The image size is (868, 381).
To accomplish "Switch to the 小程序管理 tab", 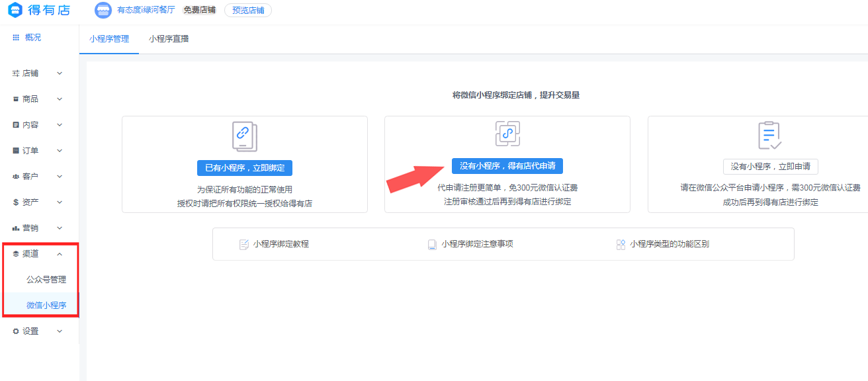I will click(x=109, y=39).
